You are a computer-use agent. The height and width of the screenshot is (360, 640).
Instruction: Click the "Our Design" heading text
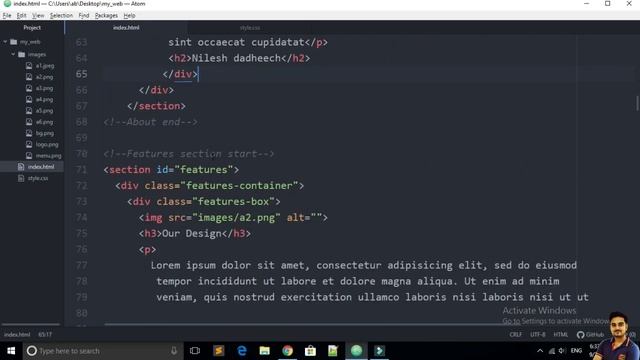[x=192, y=233]
